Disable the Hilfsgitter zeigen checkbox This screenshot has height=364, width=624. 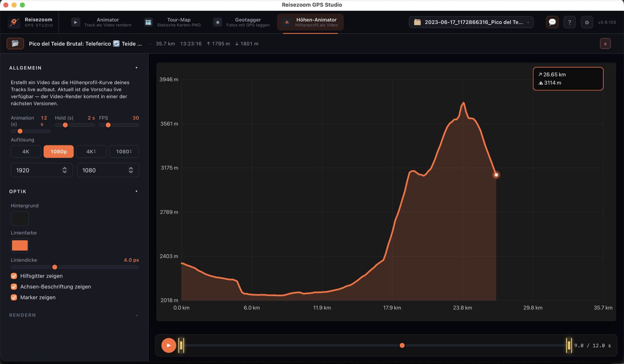[14, 276]
